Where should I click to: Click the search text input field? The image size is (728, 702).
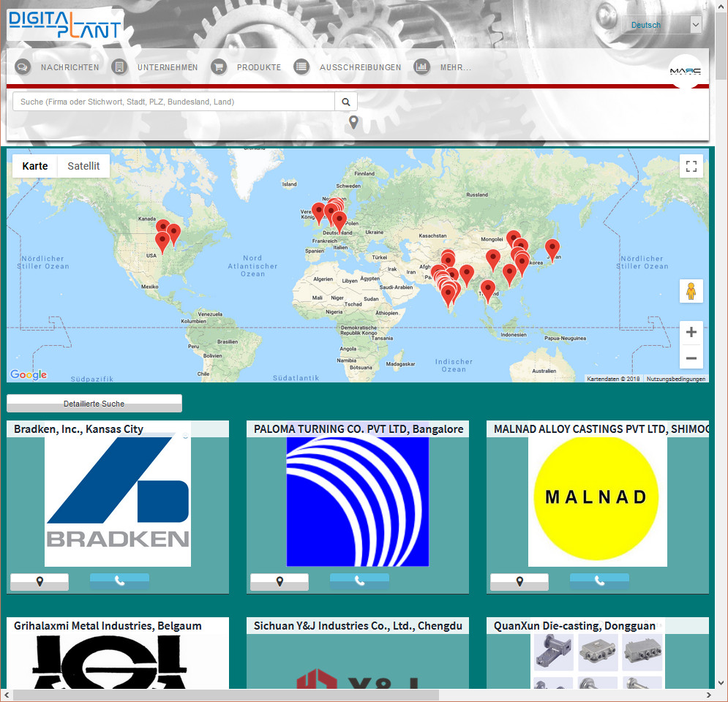pos(173,102)
